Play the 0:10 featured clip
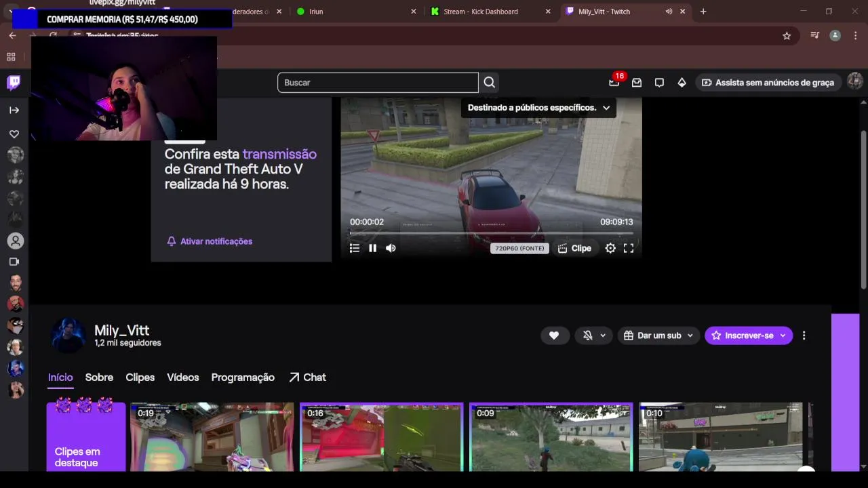 pyautogui.click(x=721, y=436)
